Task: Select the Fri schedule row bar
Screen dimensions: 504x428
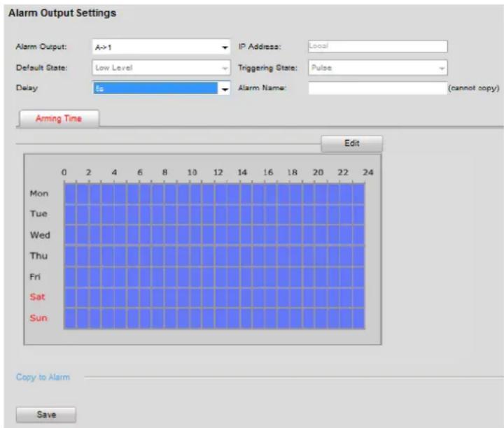Action: coord(214,277)
